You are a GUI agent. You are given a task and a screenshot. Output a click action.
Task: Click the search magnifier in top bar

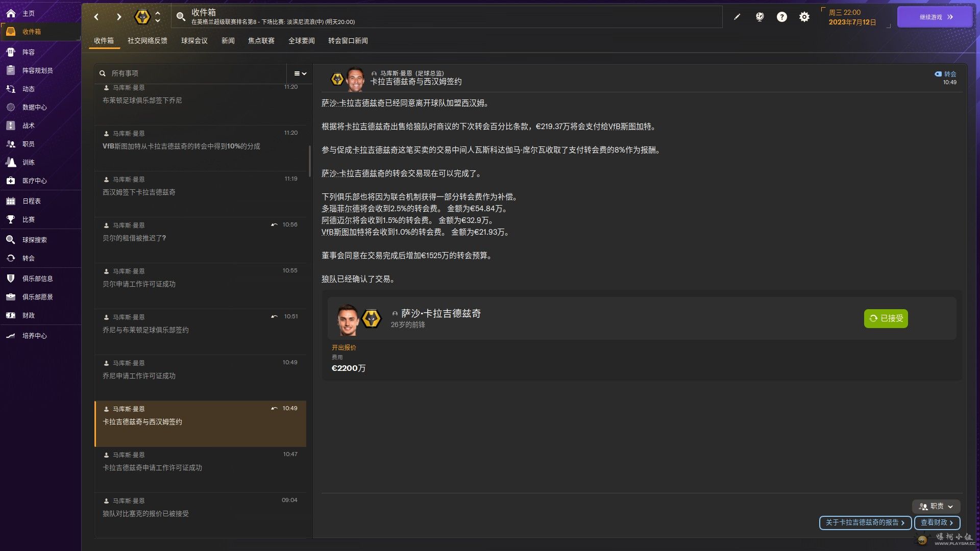[x=181, y=17]
